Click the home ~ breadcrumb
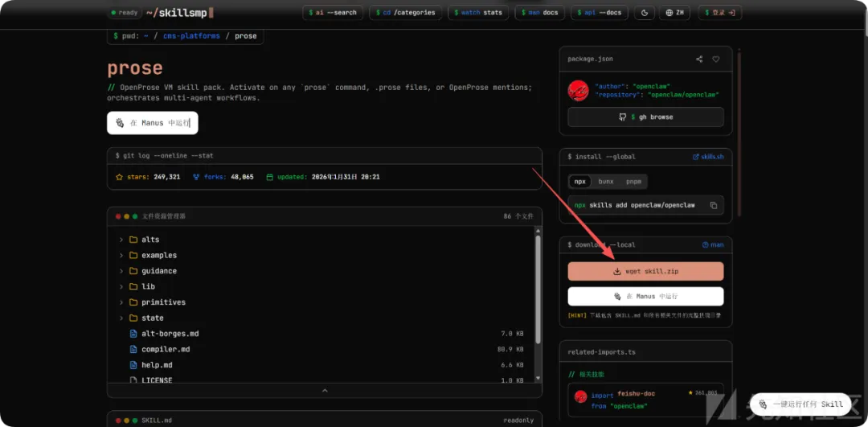The height and width of the screenshot is (427, 868). [146, 36]
